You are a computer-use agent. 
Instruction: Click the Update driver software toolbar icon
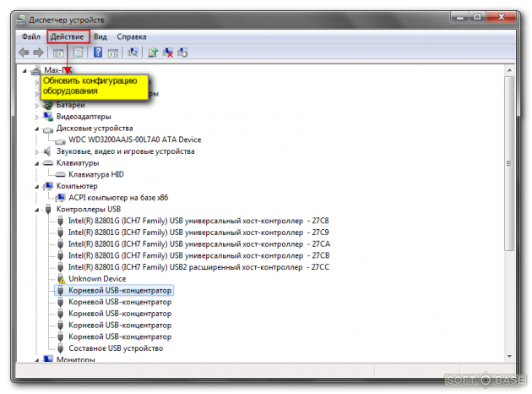pos(153,52)
